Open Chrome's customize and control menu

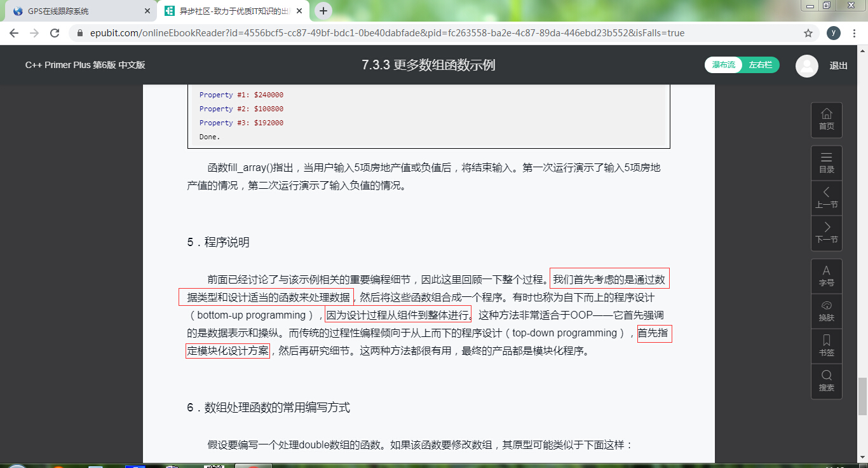coord(854,32)
